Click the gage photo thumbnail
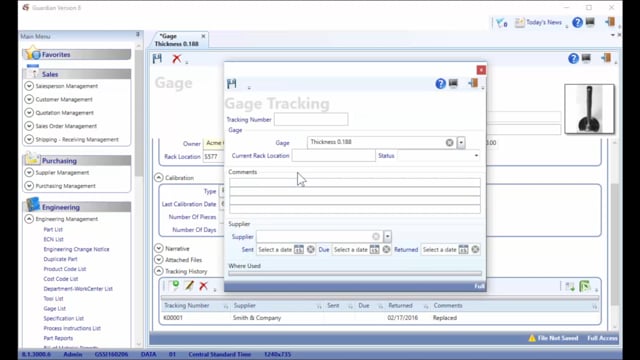640x360 pixels. click(x=589, y=109)
